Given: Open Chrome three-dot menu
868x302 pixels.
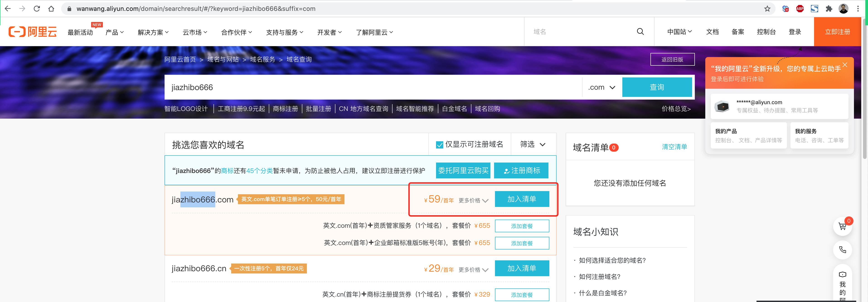Looking at the screenshot, I should point(858,9).
